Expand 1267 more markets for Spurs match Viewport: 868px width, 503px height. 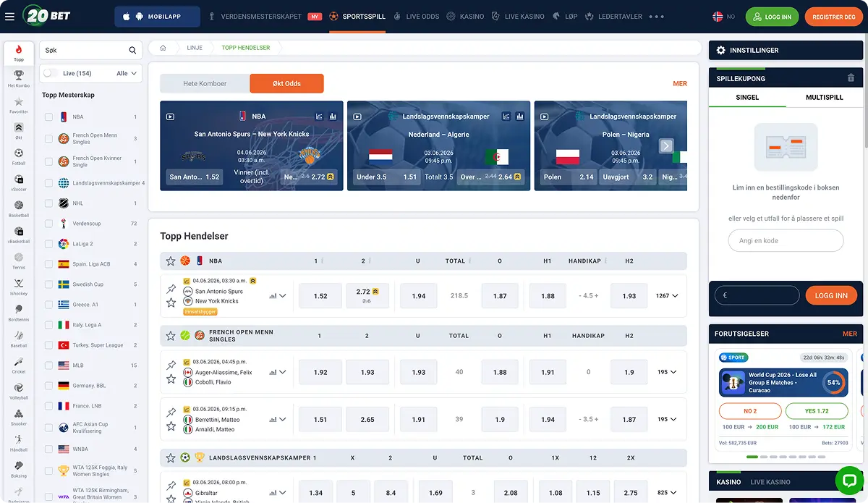point(667,296)
